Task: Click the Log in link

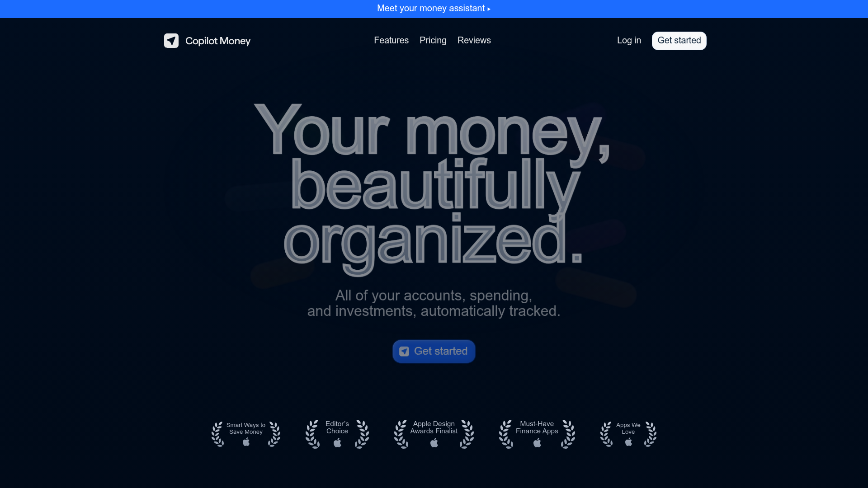Action: tap(629, 40)
